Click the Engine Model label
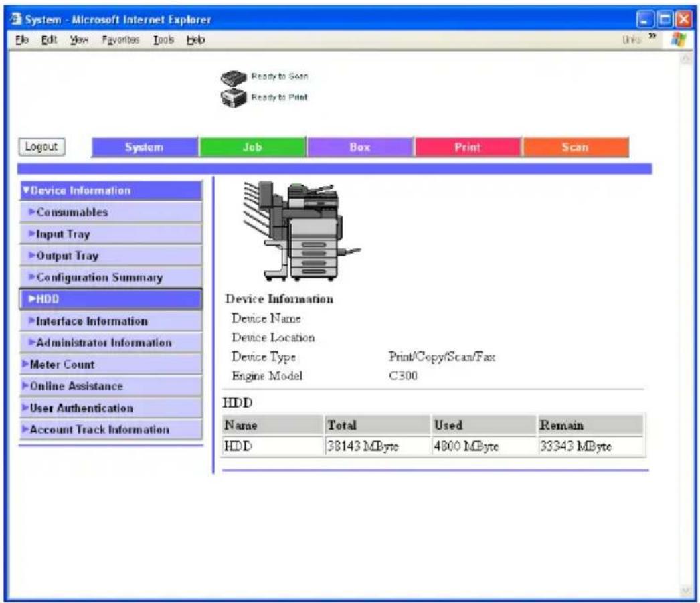700x603 pixels. (267, 376)
